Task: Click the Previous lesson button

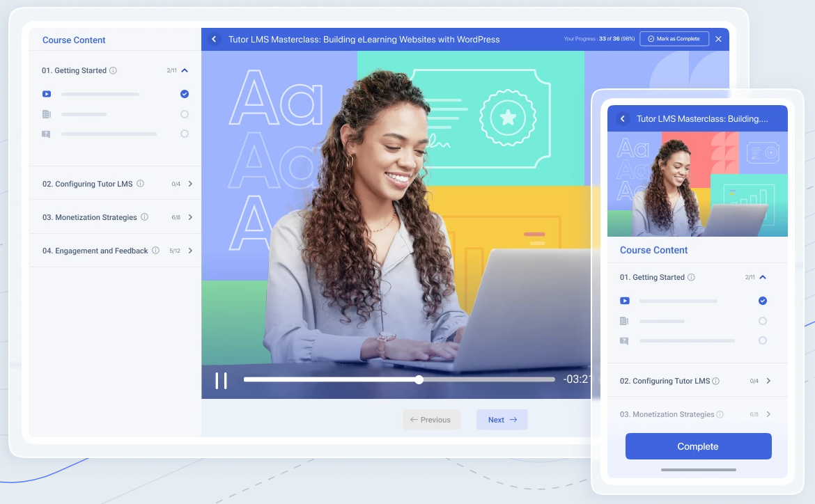Action: coord(431,420)
